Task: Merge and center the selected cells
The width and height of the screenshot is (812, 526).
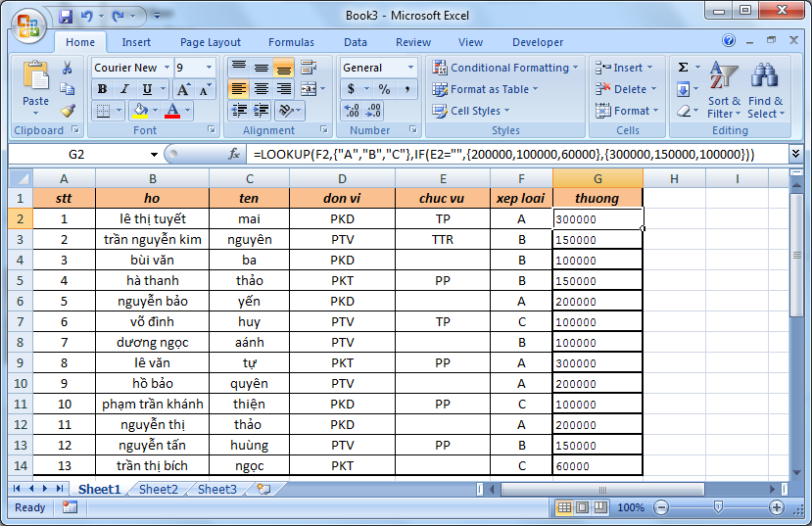Action: (309, 89)
